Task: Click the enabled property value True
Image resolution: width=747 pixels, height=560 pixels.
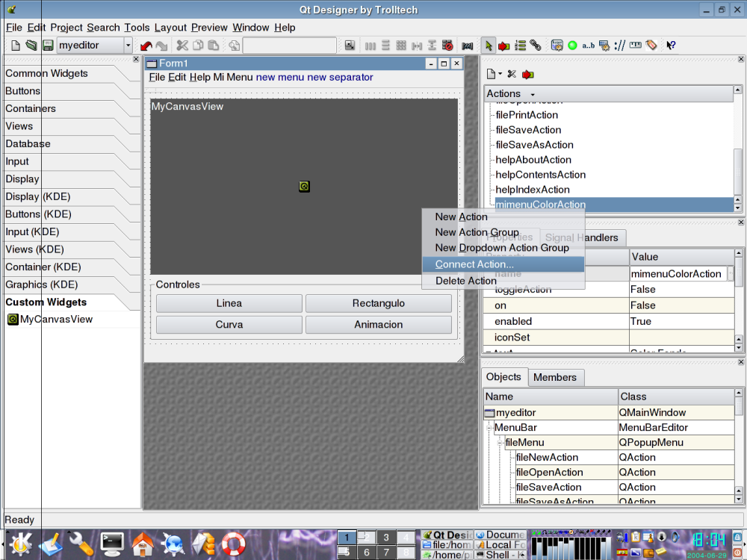Action: (682, 321)
